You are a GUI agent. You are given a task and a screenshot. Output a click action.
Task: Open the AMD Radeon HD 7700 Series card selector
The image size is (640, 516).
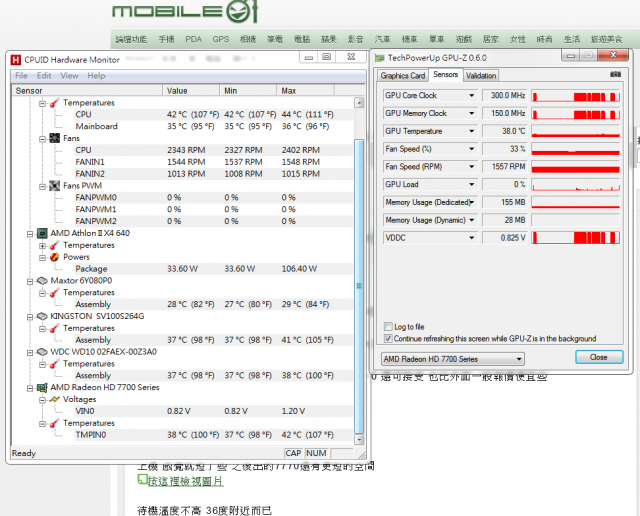pos(453,359)
